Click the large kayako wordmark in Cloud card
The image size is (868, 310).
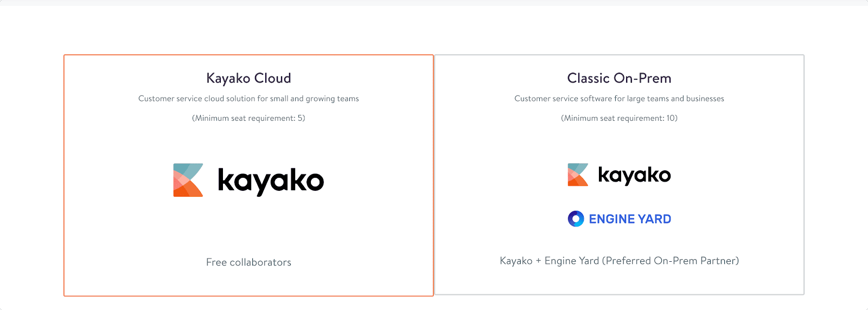pyautogui.click(x=271, y=181)
